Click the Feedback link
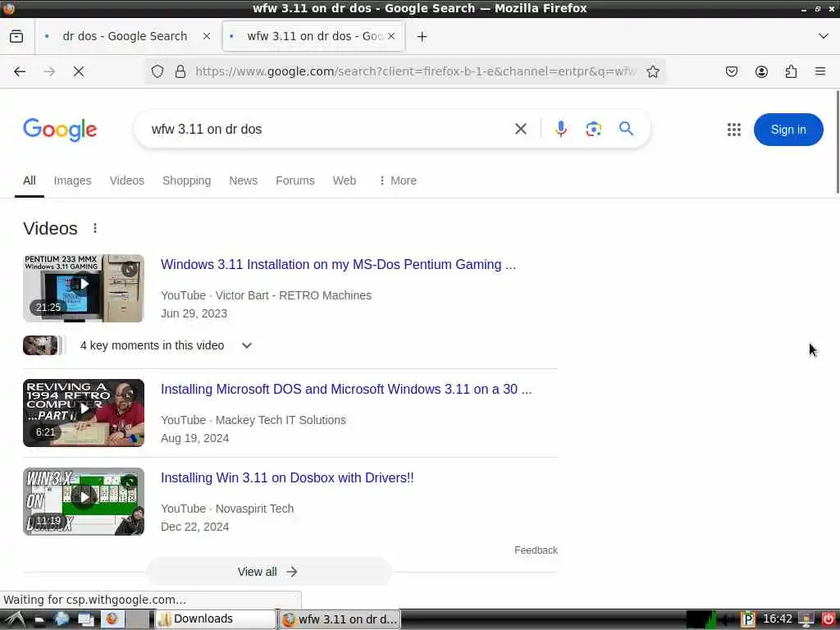 tap(536, 550)
